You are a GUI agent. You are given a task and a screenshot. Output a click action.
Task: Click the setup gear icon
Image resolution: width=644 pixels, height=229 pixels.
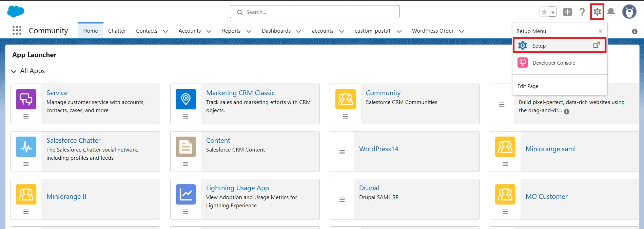coord(597,12)
